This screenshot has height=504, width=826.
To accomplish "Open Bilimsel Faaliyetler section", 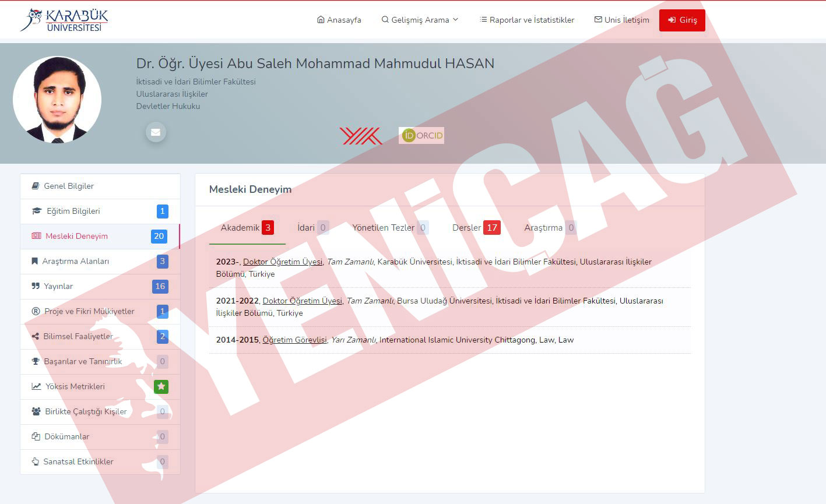I will click(x=100, y=336).
